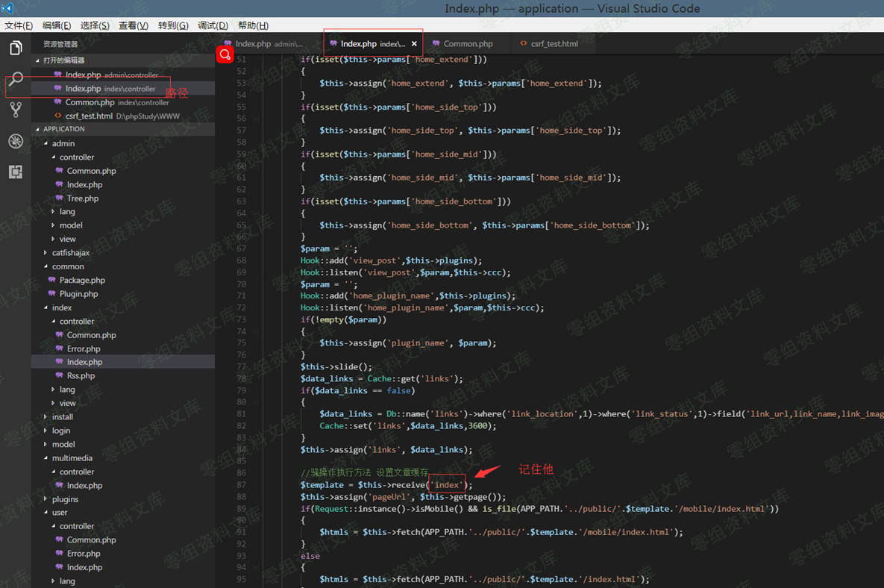
Task: Open Tree.php under admin controller
Action: (x=82, y=198)
